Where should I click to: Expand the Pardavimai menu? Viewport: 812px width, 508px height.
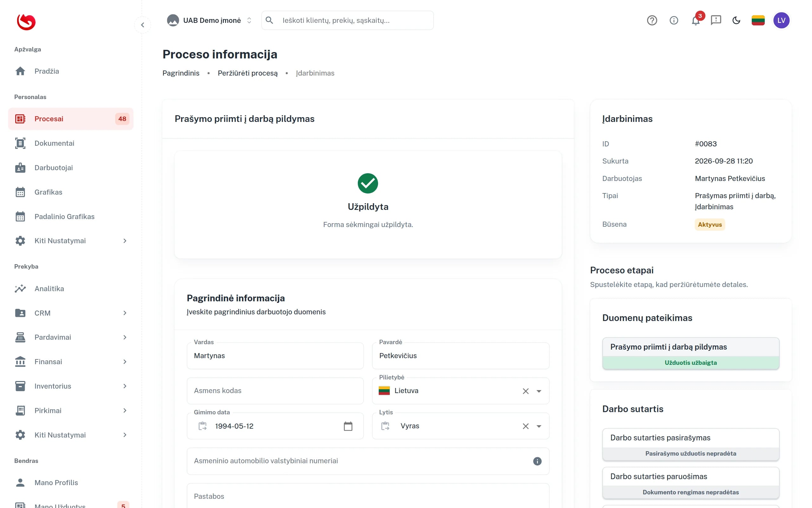[x=71, y=337]
